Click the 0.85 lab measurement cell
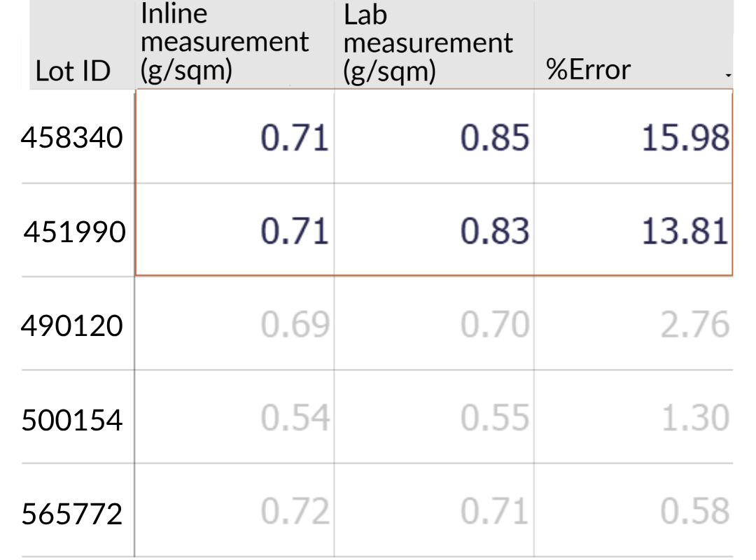 [494, 138]
